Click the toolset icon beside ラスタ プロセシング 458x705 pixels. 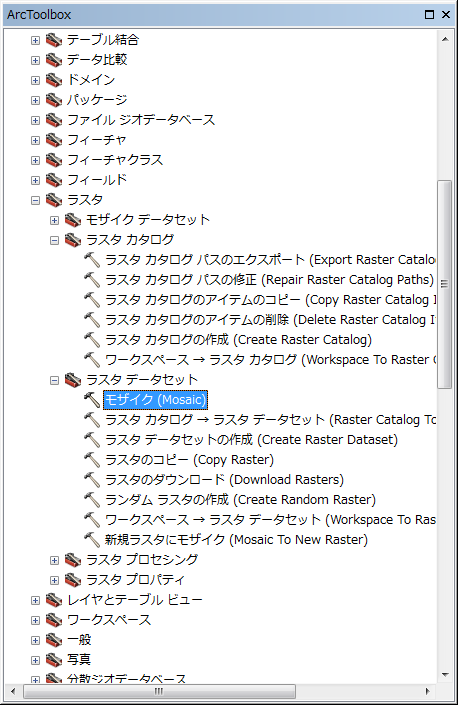73,560
